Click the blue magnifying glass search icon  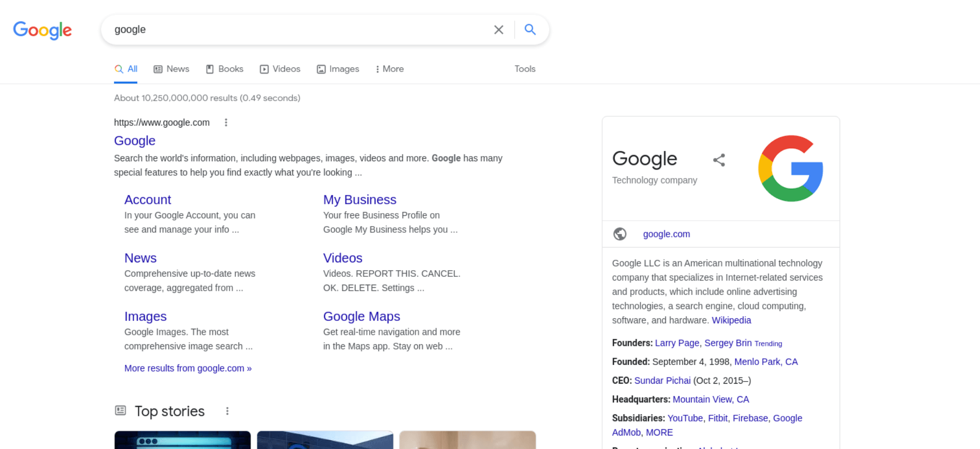click(x=530, y=30)
